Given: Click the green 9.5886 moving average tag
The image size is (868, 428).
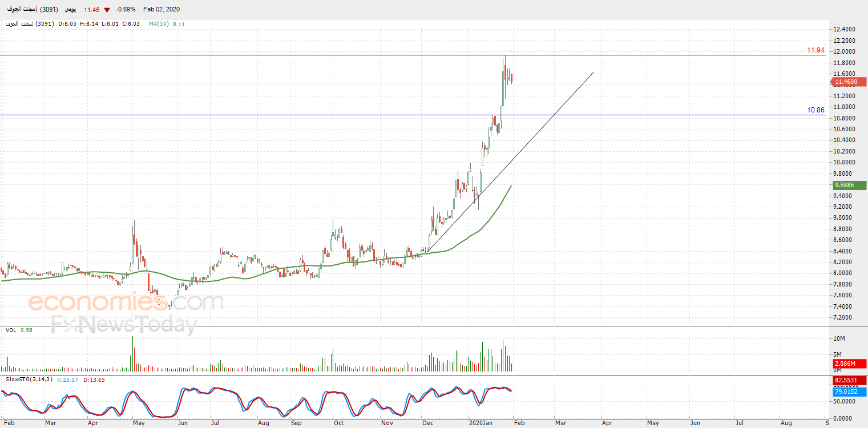Looking at the screenshot, I should pyautogui.click(x=849, y=185).
